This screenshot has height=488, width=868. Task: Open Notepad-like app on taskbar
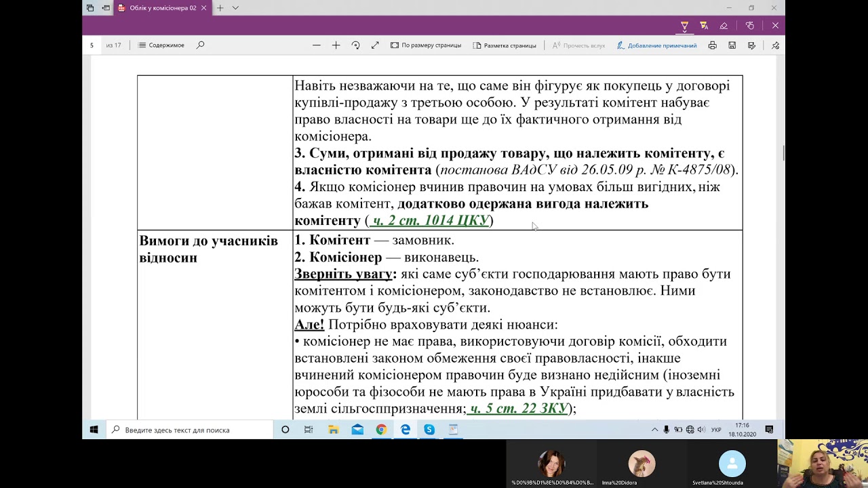click(x=453, y=430)
